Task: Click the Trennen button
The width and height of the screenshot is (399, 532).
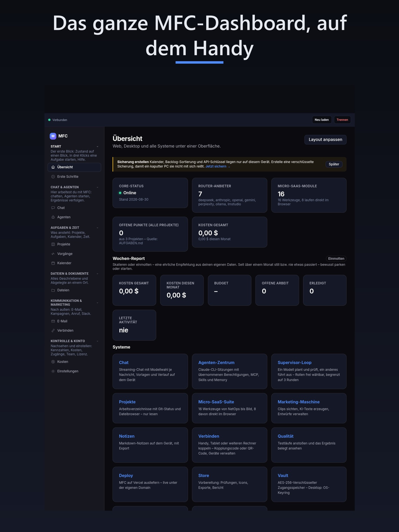Action: click(x=342, y=120)
